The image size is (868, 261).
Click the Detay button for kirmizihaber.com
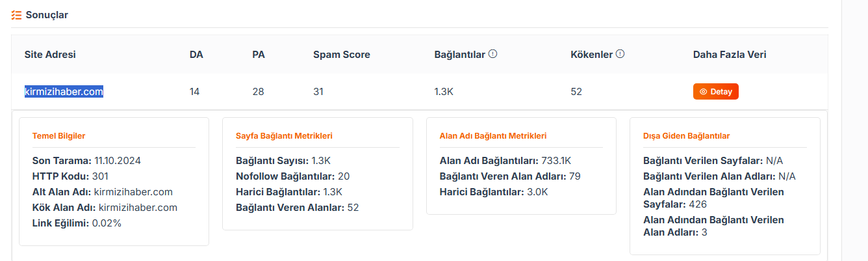coord(716,92)
